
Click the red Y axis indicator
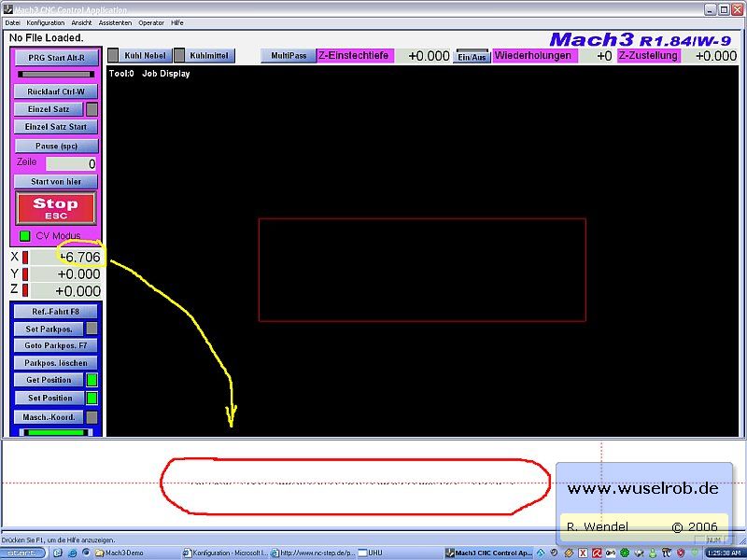pyautogui.click(x=25, y=273)
